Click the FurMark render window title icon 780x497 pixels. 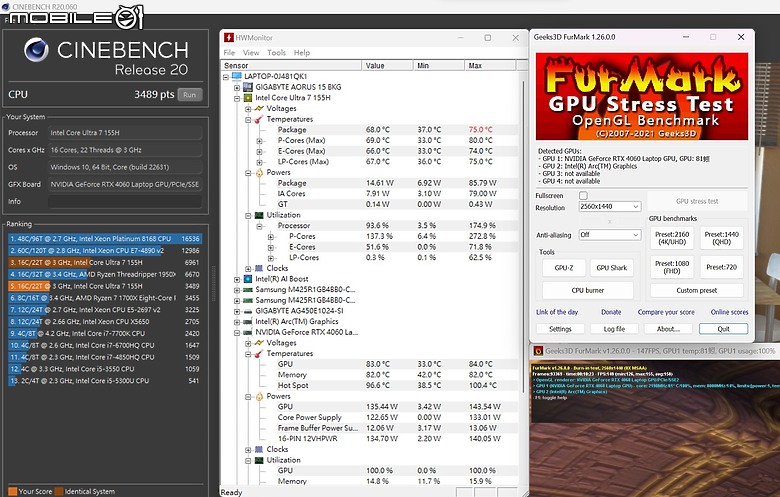coord(538,351)
